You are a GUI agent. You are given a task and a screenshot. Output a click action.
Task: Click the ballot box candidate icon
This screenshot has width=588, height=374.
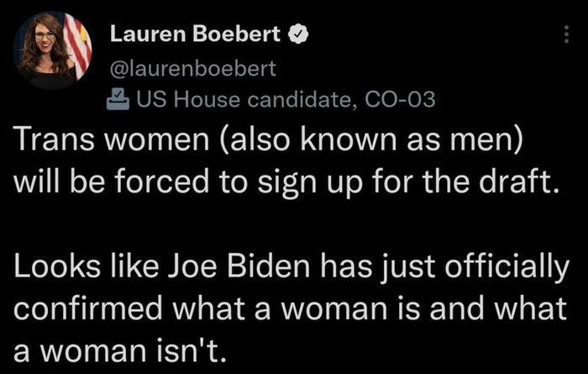118,102
